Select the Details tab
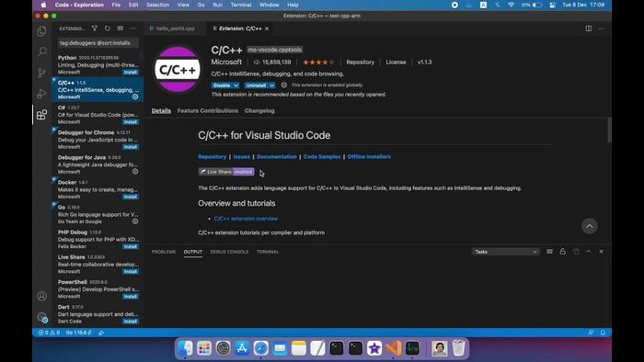This screenshot has width=644, height=362. (161, 110)
